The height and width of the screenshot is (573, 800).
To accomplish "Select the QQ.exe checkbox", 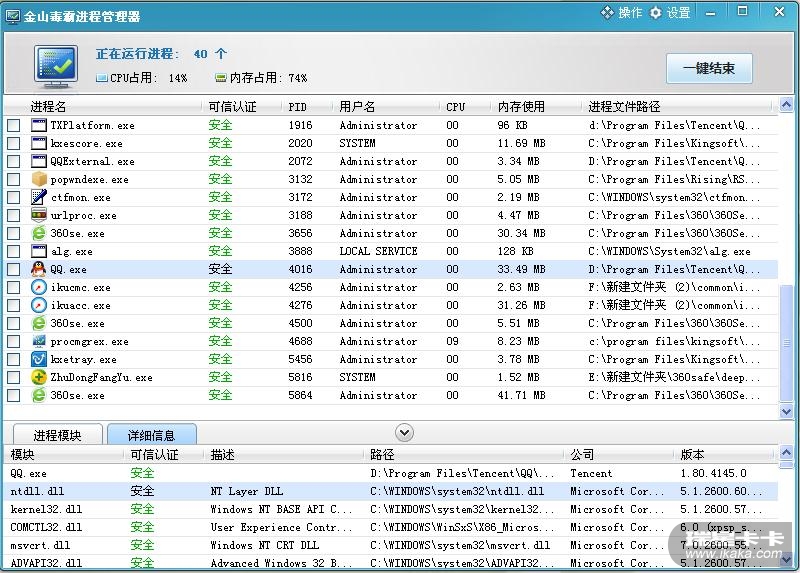I will [x=14, y=269].
